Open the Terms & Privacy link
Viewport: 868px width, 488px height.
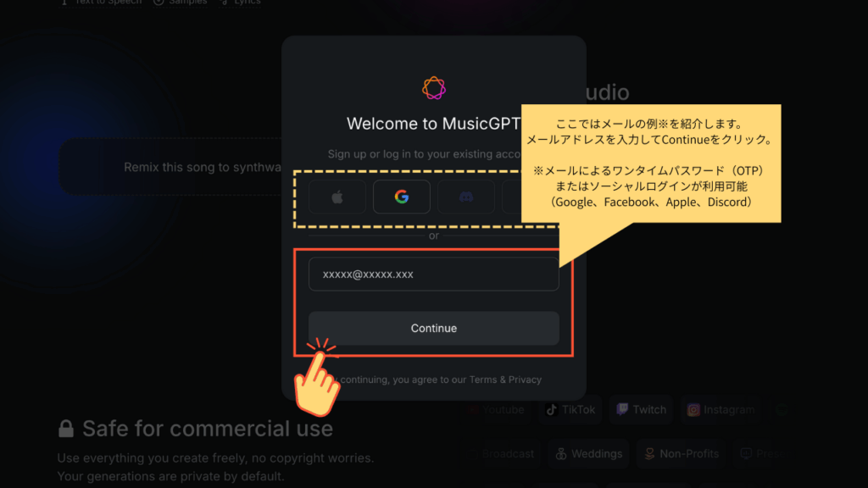click(x=504, y=380)
